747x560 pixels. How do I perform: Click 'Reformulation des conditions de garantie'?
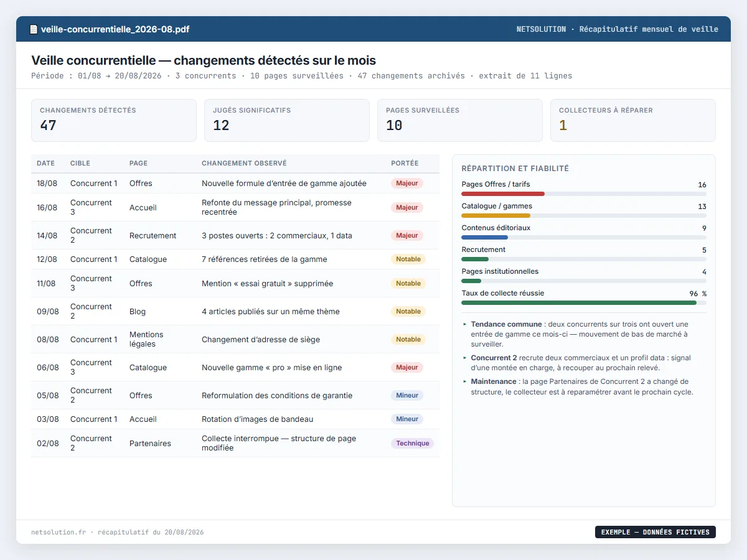277,395
